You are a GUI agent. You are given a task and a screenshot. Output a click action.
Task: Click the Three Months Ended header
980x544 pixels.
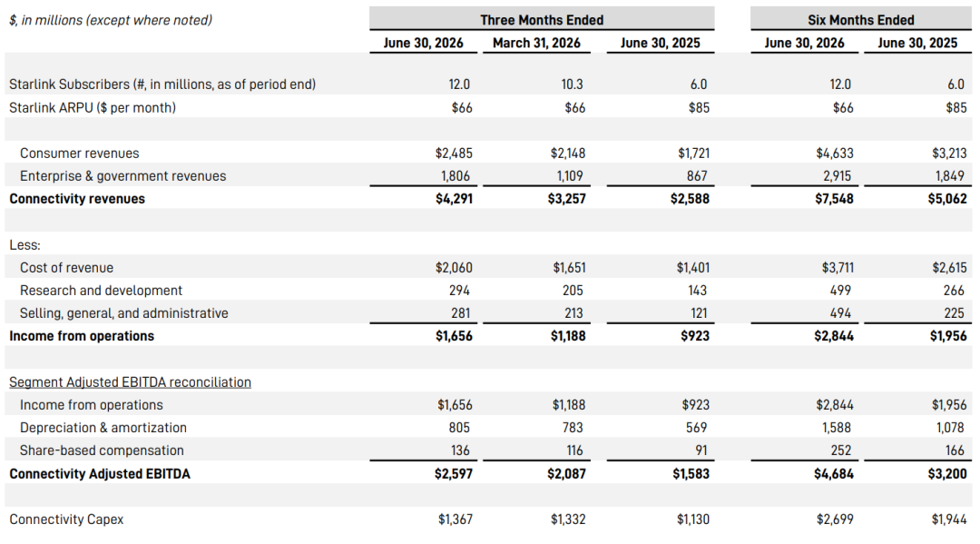click(x=541, y=20)
